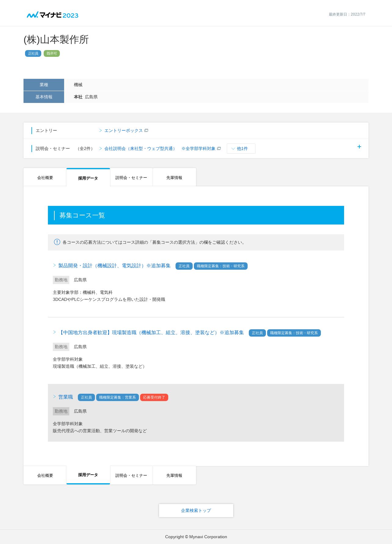Open the top 先輩情報 tab
The image size is (392, 544).
tap(174, 177)
